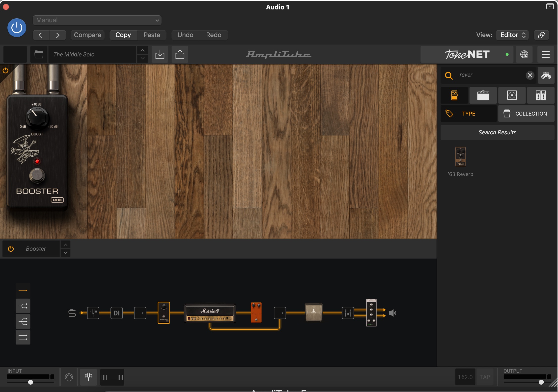Select the orange pedal in chain

click(256, 313)
